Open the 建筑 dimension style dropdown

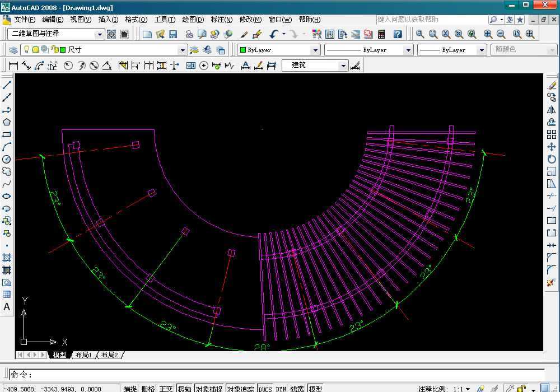pyautogui.click(x=343, y=66)
